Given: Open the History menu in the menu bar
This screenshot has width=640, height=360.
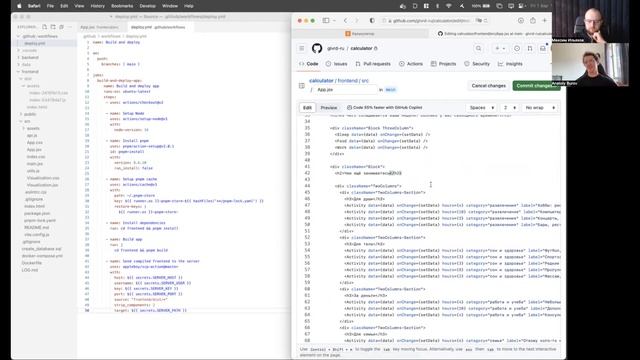Looking at the screenshot, I should click(98, 6).
